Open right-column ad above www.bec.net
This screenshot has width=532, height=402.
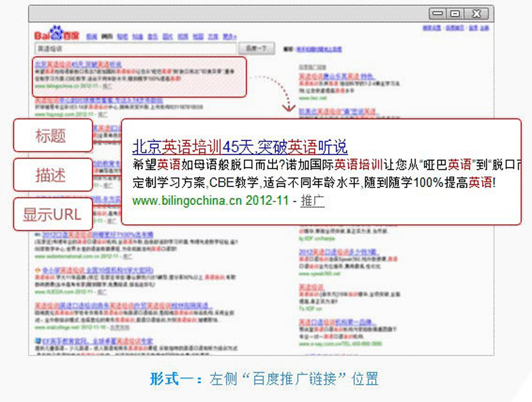[336, 77]
